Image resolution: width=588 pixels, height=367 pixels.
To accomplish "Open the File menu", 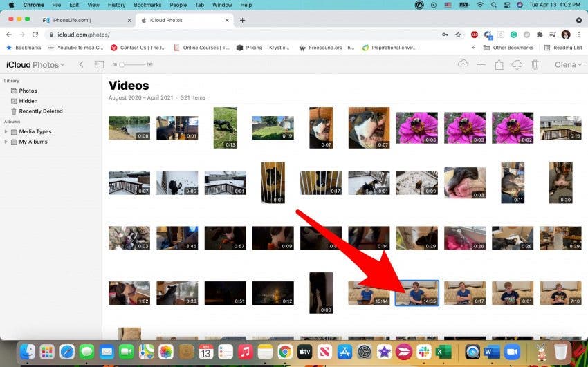I will [x=57, y=5].
